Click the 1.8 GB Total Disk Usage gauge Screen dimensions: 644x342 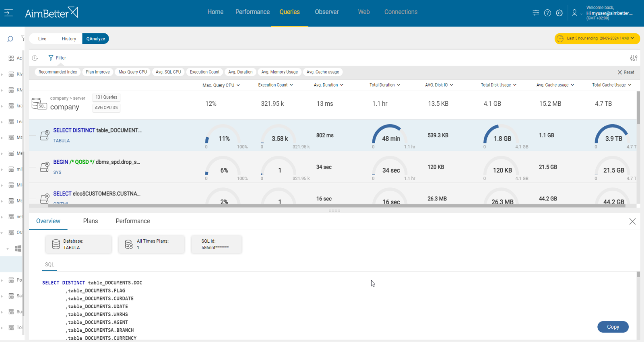point(502,136)
